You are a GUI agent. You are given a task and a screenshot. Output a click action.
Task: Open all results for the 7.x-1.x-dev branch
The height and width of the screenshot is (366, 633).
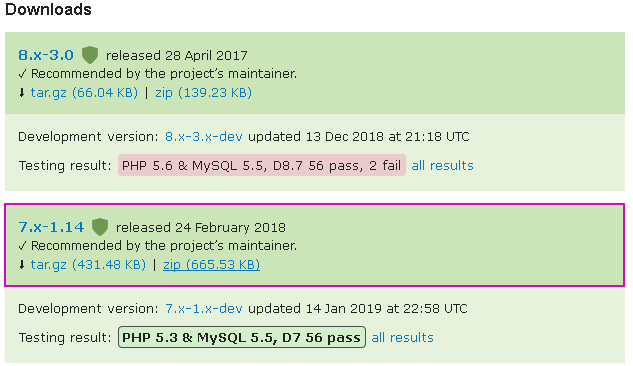click(402, 337)
